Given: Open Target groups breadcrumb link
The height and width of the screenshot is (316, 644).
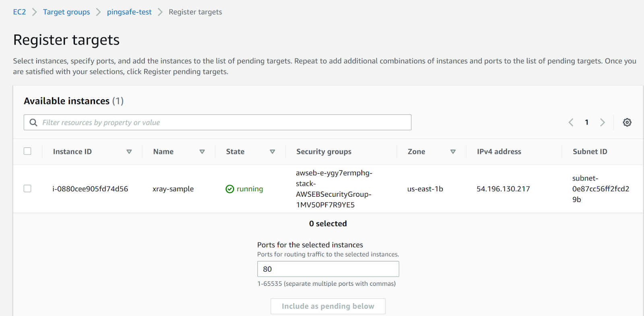Looking at the screenshot, I should 66,12.
